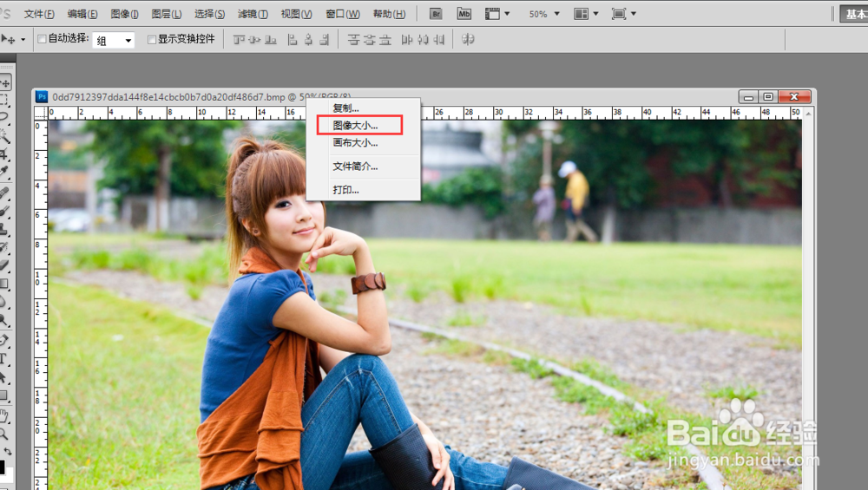Align bottom edges in options bar
This screenshot has width=868, height=490.
[271, 40]
